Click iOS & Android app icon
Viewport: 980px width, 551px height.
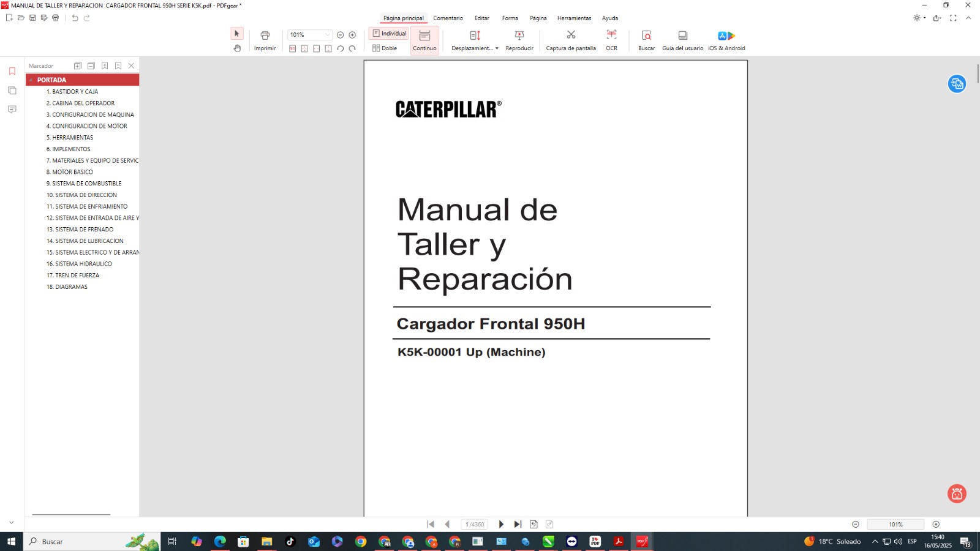pos(726,36)
